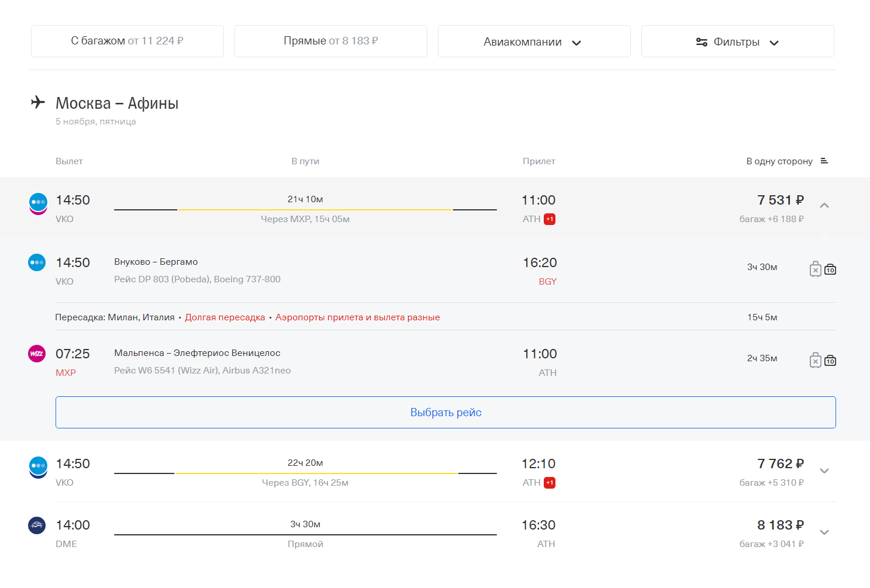Click the 14:00 DME departure time

(x=73, y=525)
